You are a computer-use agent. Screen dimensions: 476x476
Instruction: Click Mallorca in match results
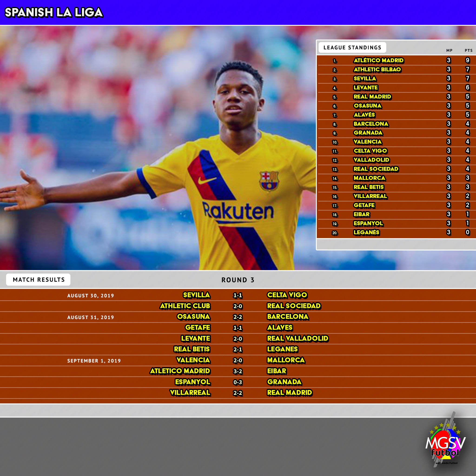click(286, 360)
